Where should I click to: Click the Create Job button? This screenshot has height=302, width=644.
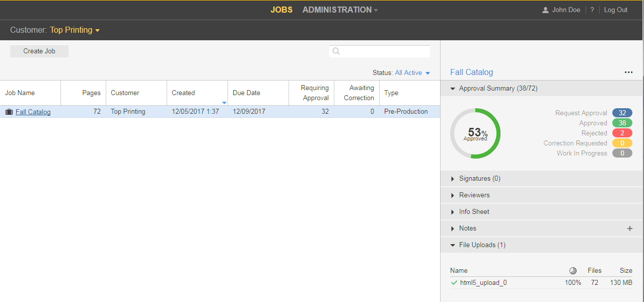click(39, 51)
